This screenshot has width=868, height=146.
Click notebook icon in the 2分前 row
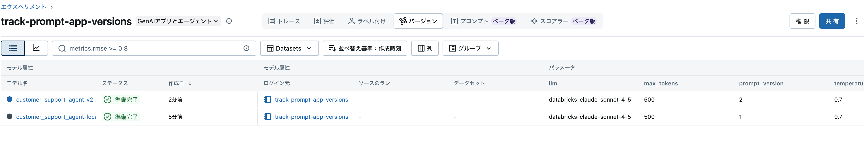[x=267, y=99]
